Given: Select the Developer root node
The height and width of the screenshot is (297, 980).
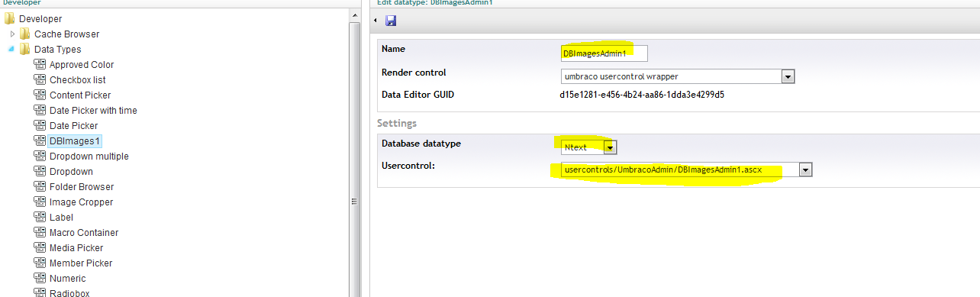Looking at the screenshot, I should (40, 18).
